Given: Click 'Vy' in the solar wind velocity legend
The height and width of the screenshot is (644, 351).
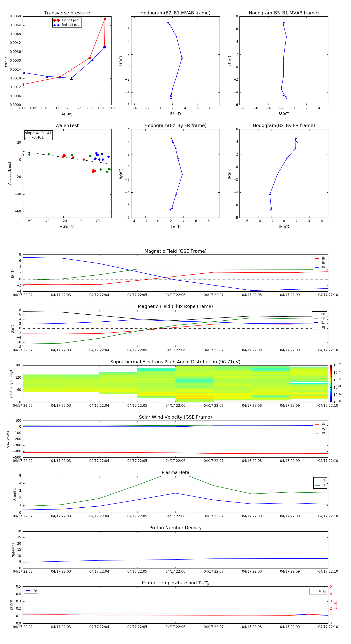Looking at the screenshot, I should click(x=320, y=429).
